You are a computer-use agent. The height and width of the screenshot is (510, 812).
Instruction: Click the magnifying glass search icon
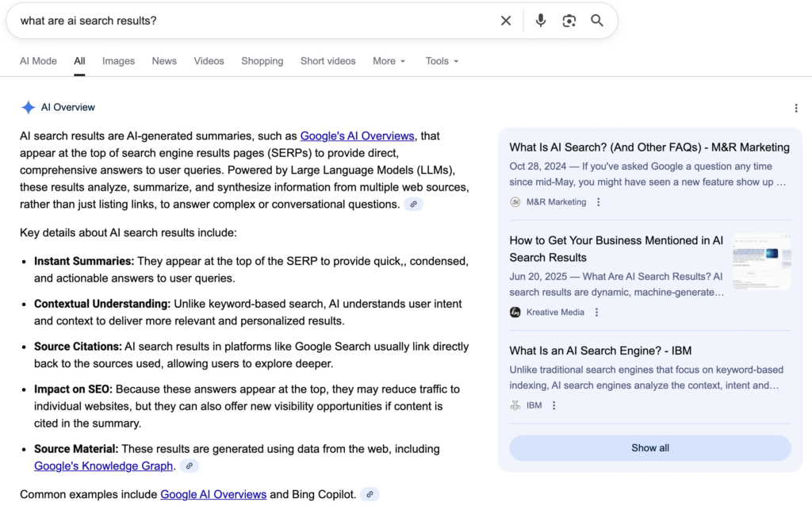pyautogui.click(x=597, y=21)
